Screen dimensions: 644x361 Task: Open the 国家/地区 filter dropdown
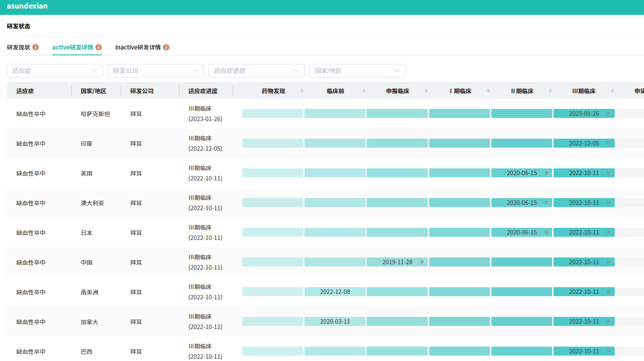click(x=357, y=71)
